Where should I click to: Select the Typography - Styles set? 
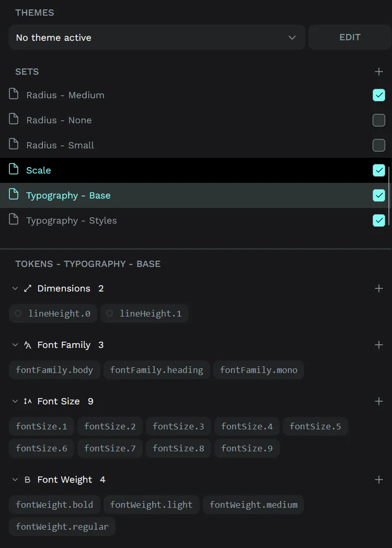[71, 220]
